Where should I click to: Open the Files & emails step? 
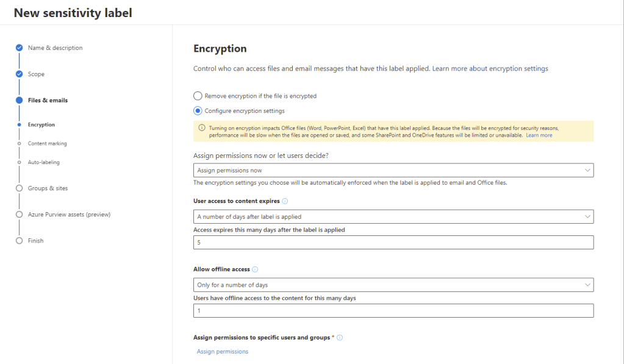tap(48, 101)
